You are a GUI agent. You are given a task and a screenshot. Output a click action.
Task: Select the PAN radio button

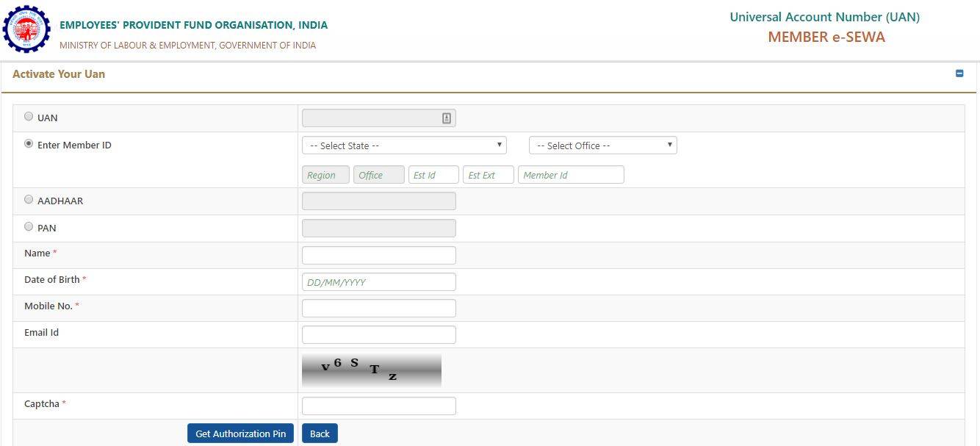(x=29, y=226)
